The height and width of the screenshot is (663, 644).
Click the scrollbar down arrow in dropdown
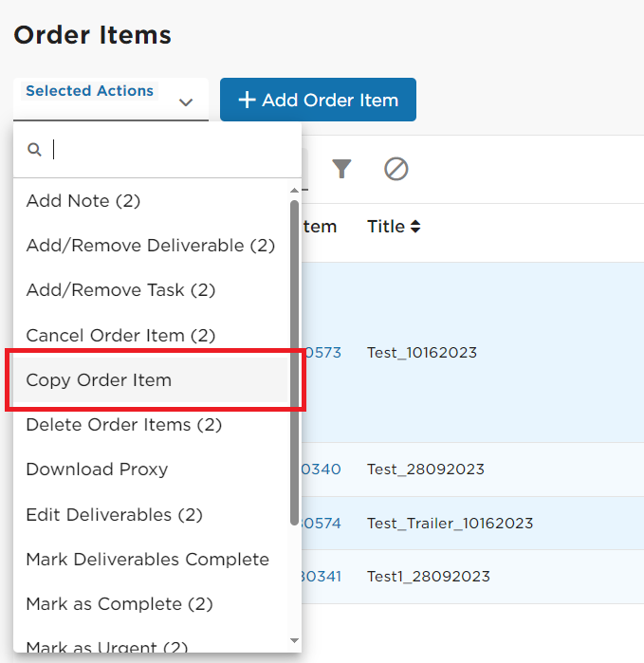(295, 640)
